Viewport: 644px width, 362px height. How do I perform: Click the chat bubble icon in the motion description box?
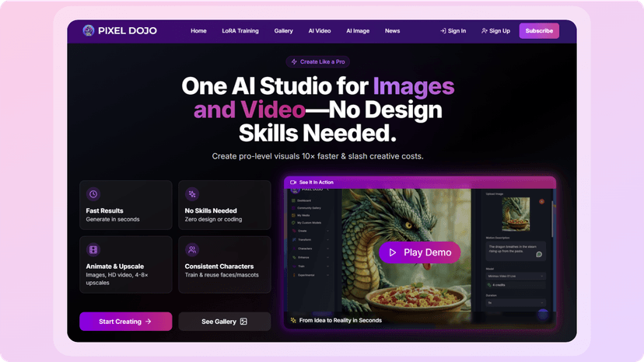[x=539, y=255]
